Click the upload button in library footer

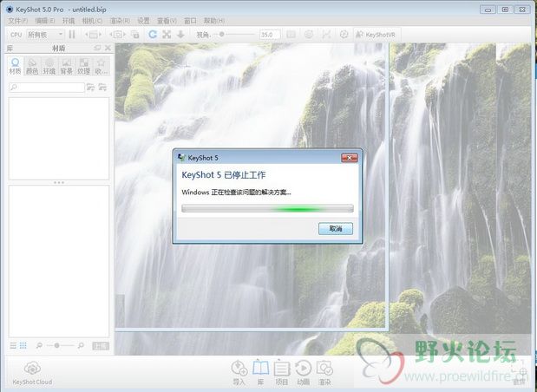pos(101,346)
